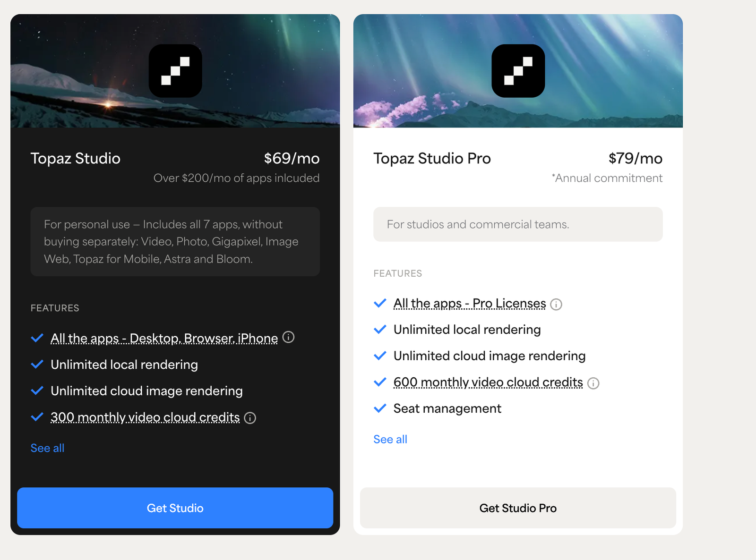756x560 pixels.
Task: Click For studios and commercial teams description
Action: 518,224
